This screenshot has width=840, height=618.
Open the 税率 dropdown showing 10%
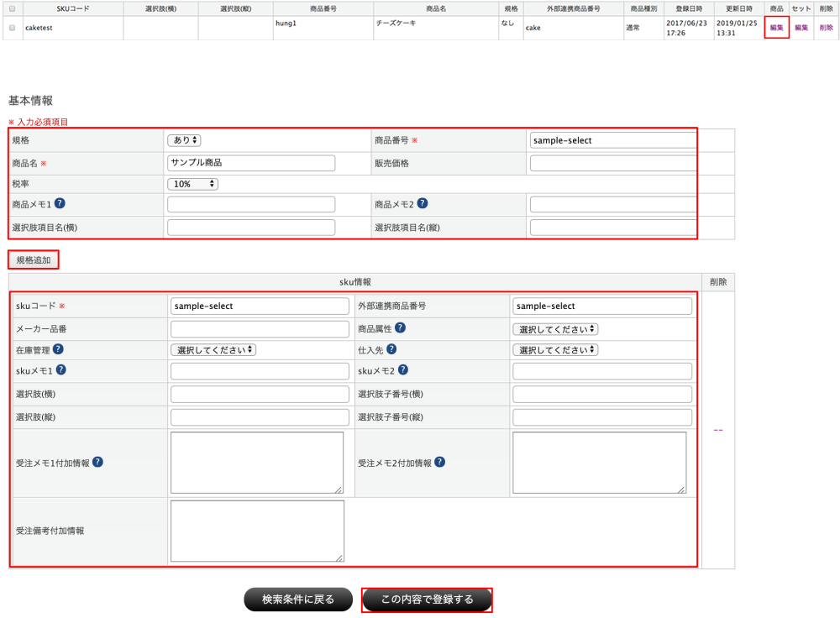click(193, 184)
